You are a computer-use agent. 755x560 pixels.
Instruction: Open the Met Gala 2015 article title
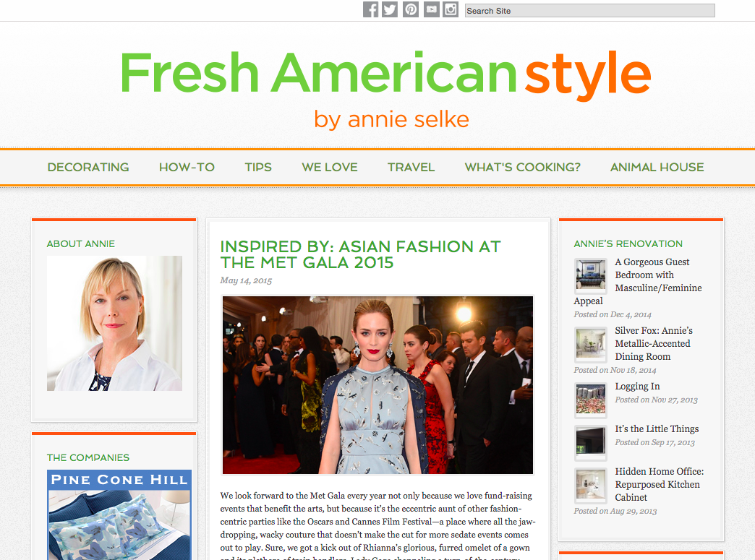pyautogui.click(x=360, y=254)
